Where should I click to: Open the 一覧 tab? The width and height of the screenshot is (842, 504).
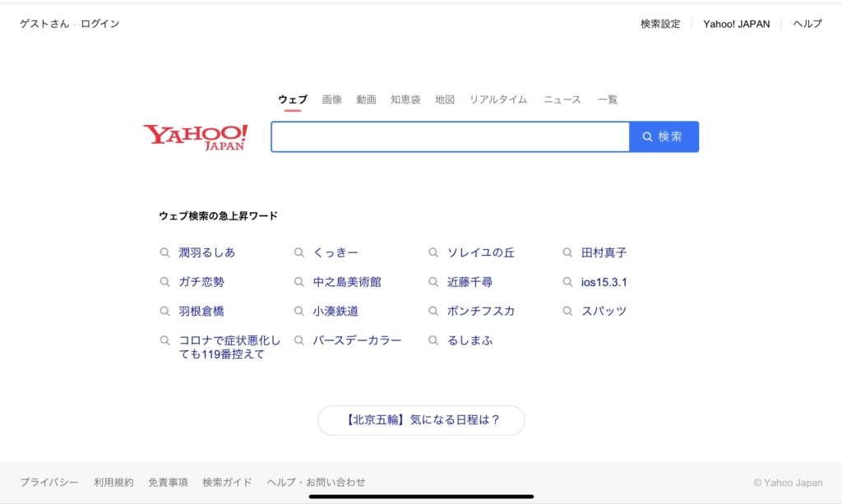[608, 99]
